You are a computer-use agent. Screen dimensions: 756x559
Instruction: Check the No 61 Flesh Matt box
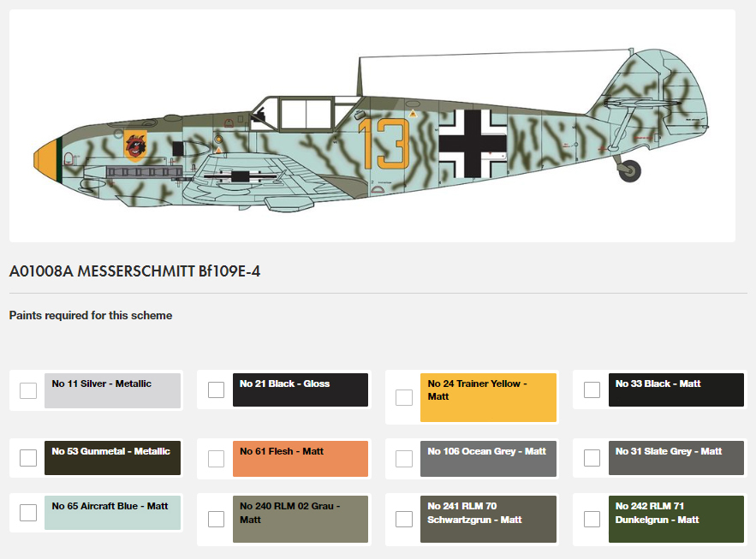pyautogui.click(x=216, y=459)
